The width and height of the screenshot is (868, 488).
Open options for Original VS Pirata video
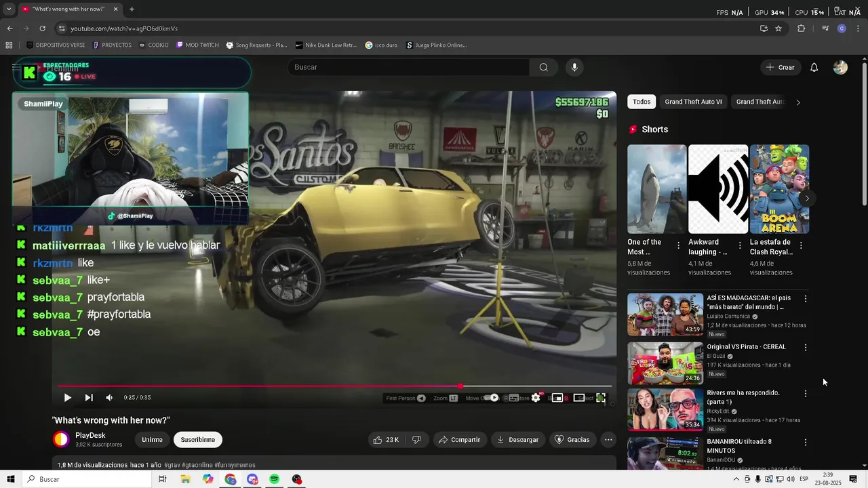[x=806, y=348]
